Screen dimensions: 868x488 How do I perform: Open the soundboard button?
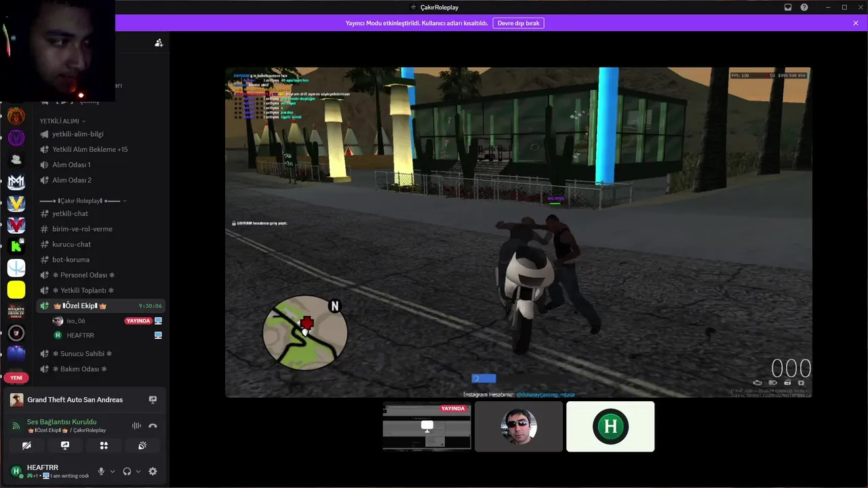pos(142,445)
